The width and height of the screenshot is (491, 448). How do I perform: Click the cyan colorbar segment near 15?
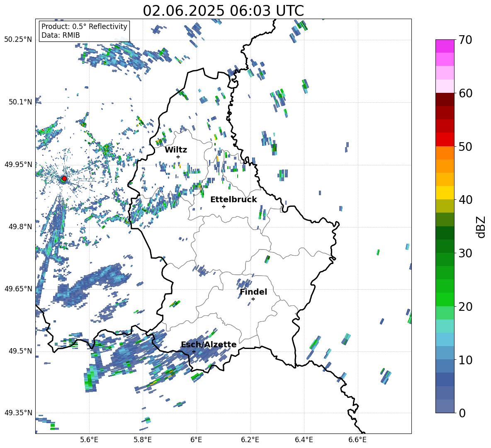tap(445, 326)
